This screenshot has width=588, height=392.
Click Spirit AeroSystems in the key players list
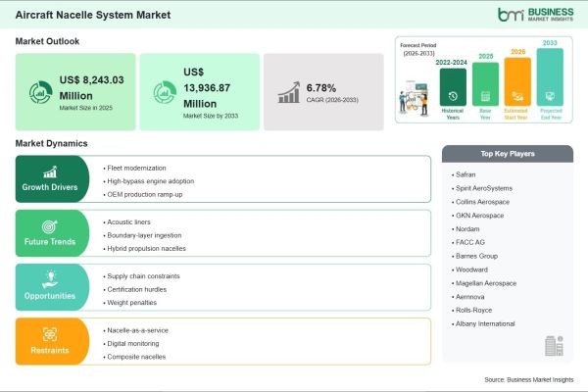pyautogui.click(x=482, y=188)
